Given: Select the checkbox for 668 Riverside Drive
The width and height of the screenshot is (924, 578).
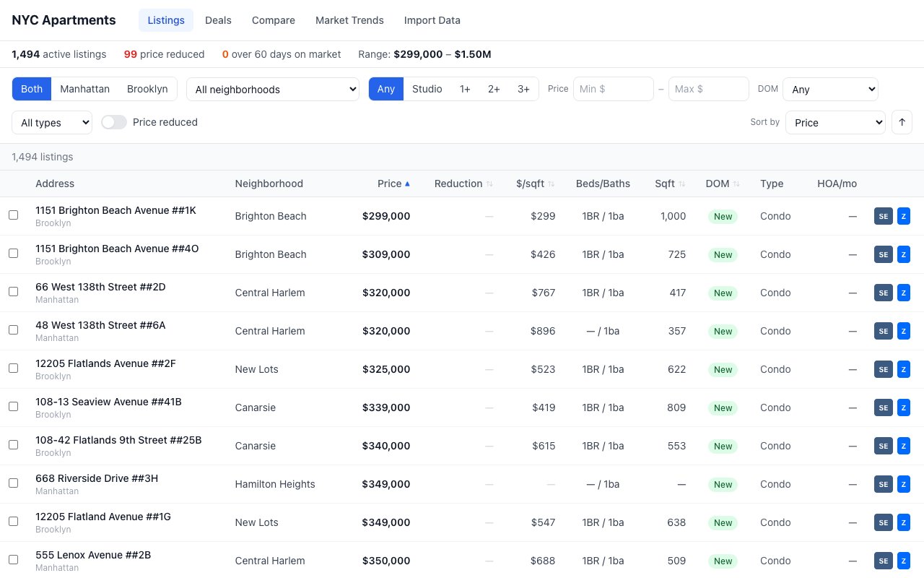Looking at the screenshot, I should [13, 483].
